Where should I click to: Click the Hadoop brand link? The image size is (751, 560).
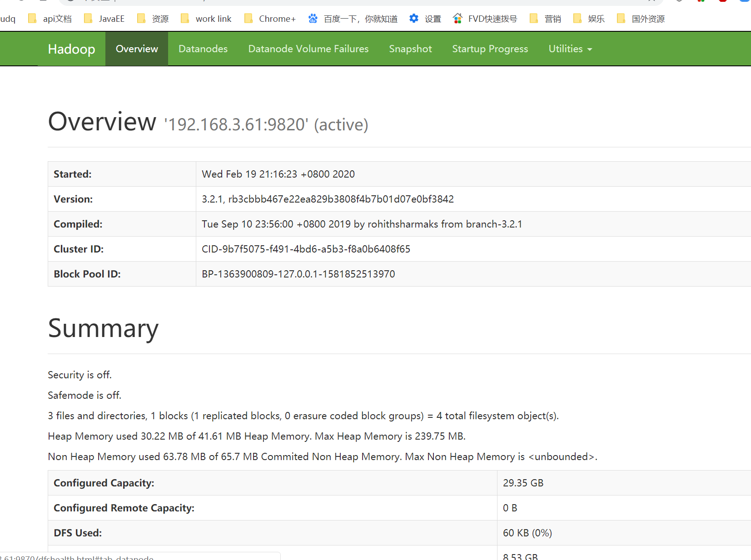pyautogui.click(x=71, y=49)
